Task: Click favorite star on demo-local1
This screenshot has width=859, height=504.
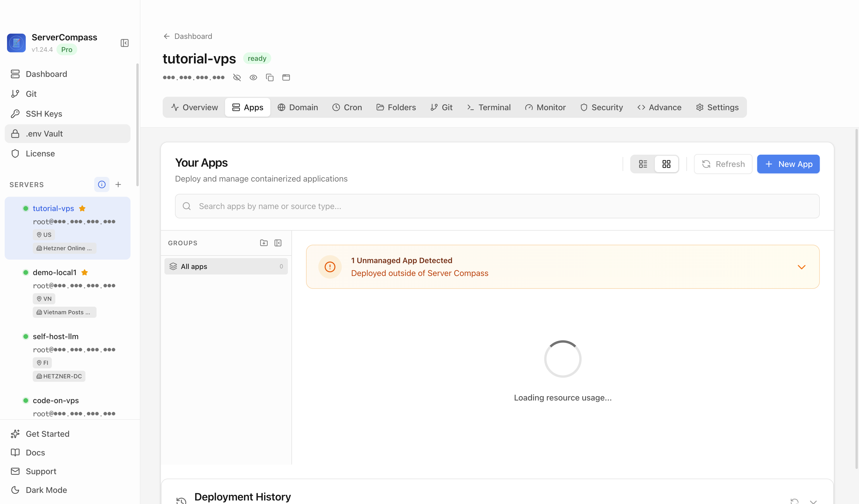Action: pyautogui.click(x=85, y=272)
